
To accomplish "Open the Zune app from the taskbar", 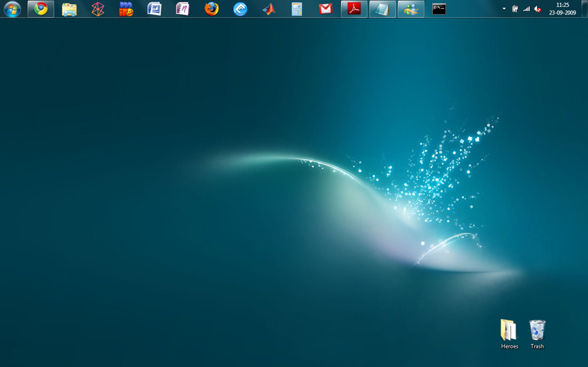I will 98,9.
